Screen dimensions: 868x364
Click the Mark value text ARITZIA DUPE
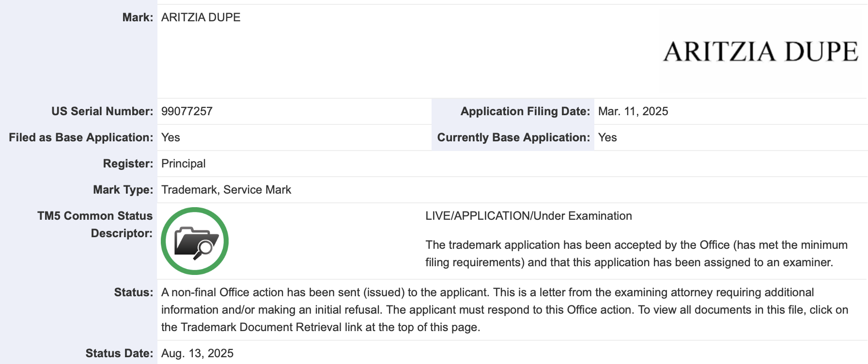pyautogui.click(x=201, y=17)
